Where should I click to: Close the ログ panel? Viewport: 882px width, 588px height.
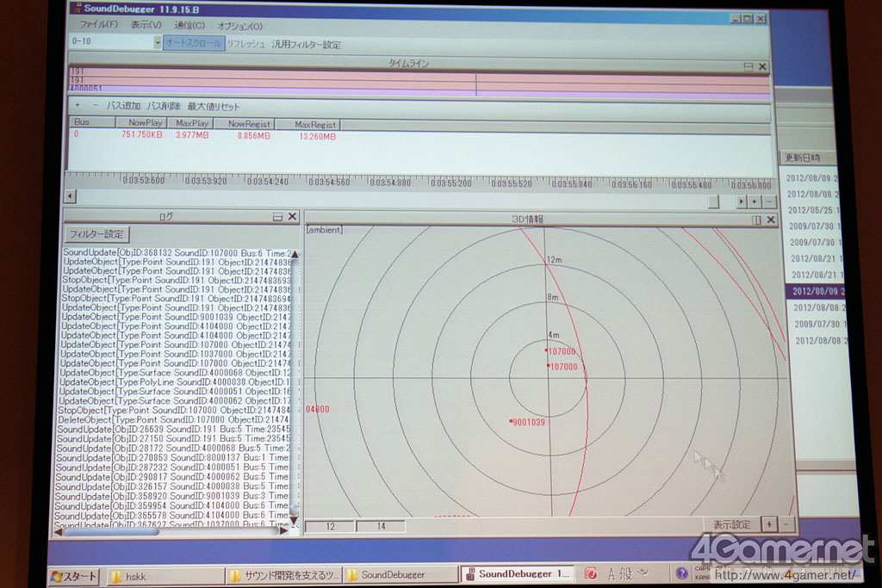tap(292, 216)
